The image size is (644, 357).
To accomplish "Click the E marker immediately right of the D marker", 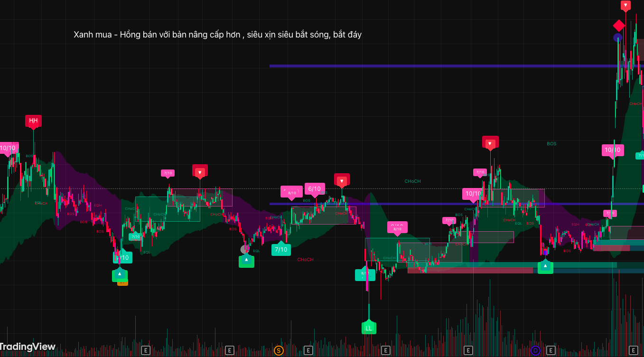I will coord(551,351).
